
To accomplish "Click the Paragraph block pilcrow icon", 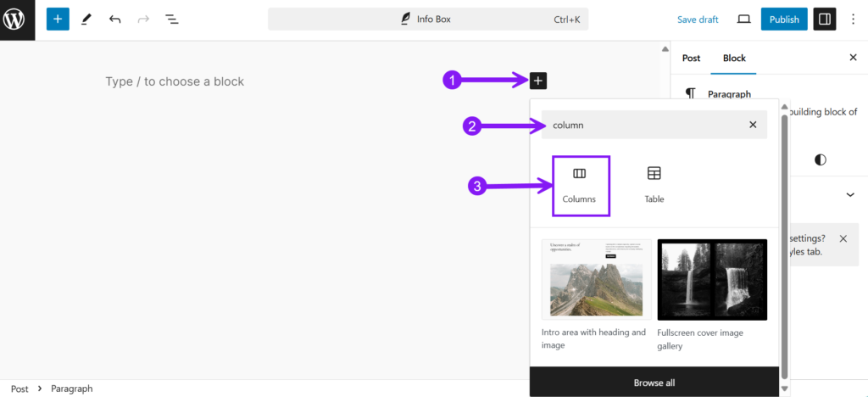I will 690,94.
